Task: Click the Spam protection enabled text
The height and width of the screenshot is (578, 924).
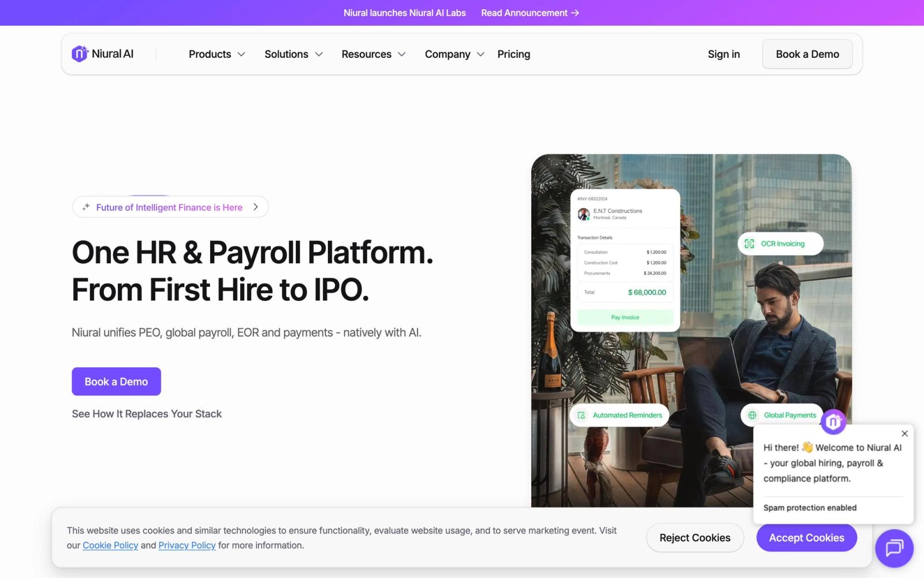Action: [810, 508]
